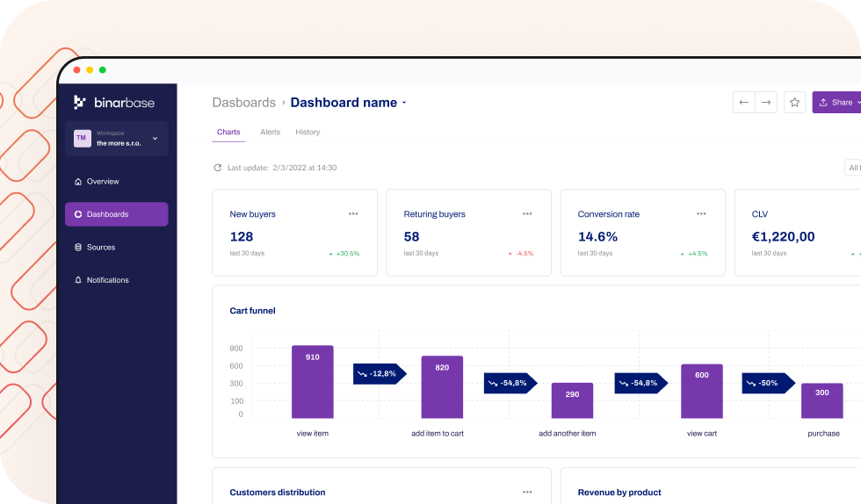Click the +30.5% change indicator
The width and height of the screenshot is (861, 504).
click(344, 254)
